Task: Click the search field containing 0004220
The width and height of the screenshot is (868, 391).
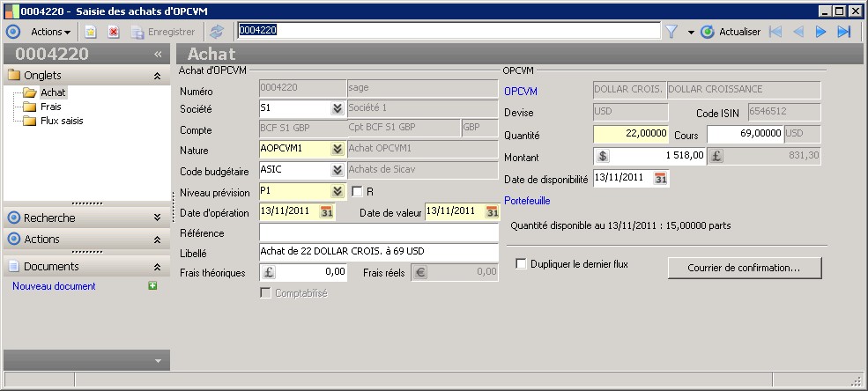Action: click(x=449, y=31)
